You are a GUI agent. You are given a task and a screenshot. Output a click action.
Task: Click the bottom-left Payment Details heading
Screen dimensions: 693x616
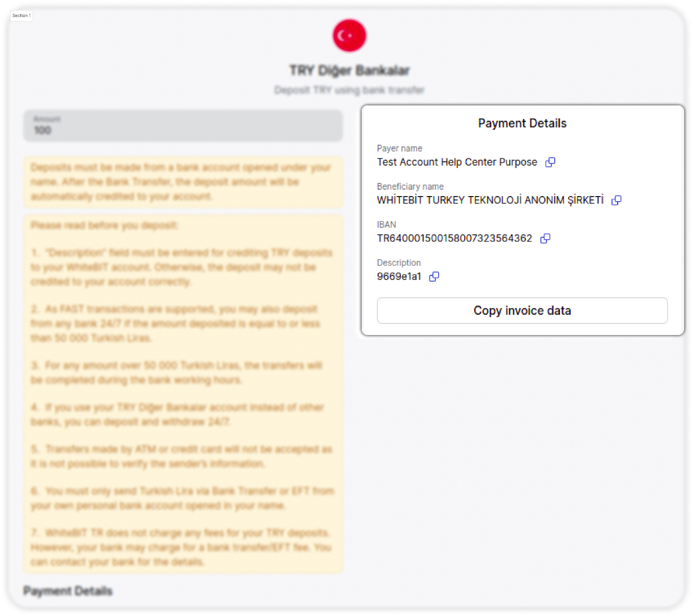(68, 591)
